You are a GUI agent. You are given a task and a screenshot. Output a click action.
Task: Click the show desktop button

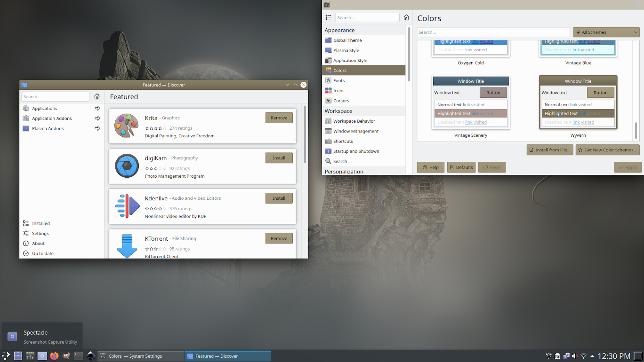(x=638, y=356)
